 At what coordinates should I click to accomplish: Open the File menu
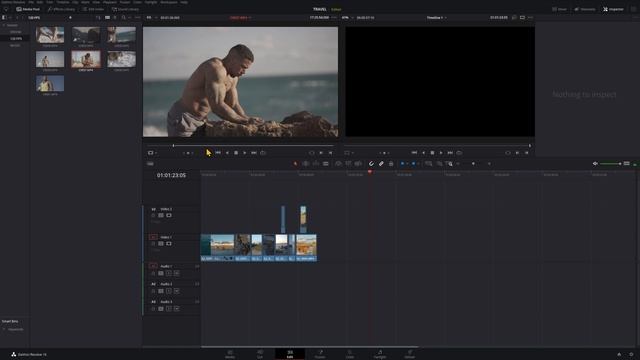pyautogui.click(x=31, y=2)
